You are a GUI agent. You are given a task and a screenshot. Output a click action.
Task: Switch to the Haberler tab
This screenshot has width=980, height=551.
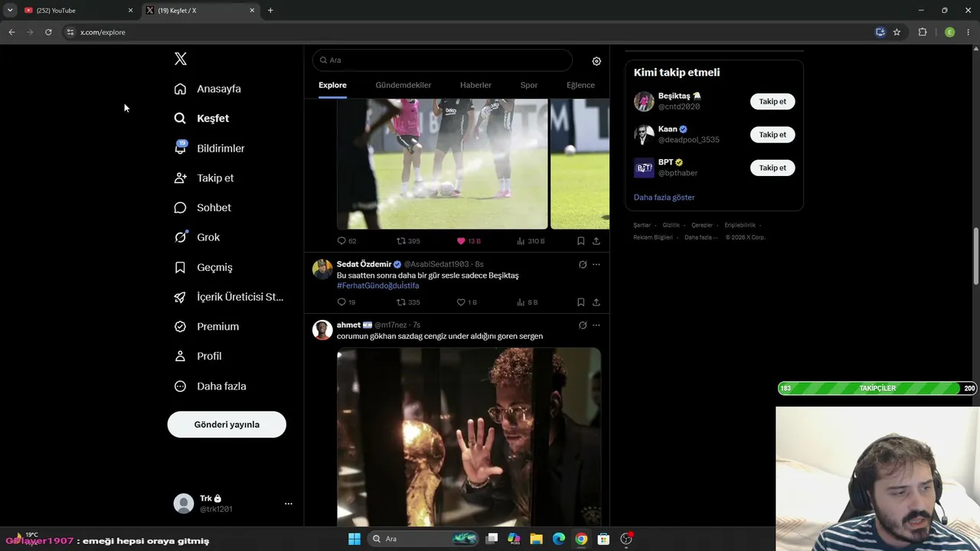click(475, 85)
